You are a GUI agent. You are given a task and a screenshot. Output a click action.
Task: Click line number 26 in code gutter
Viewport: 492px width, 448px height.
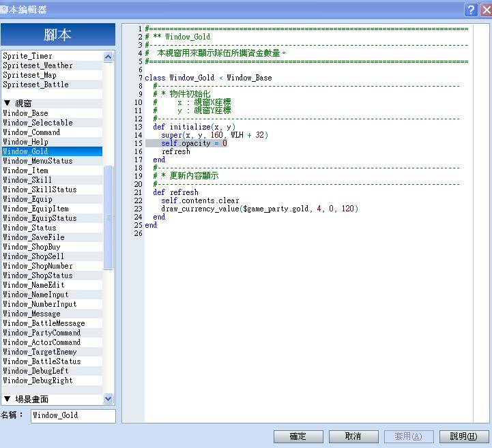(139, 233)
